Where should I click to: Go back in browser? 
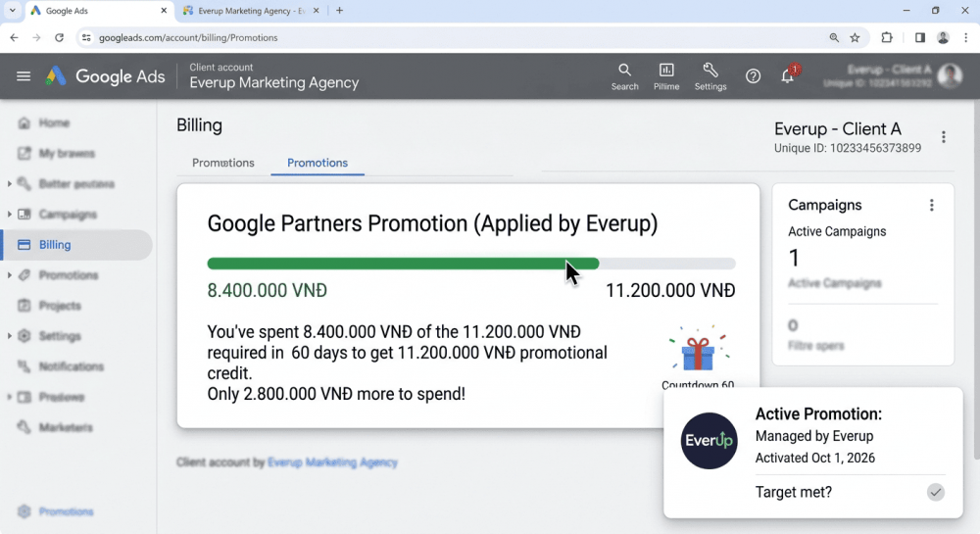click(14, 37)
